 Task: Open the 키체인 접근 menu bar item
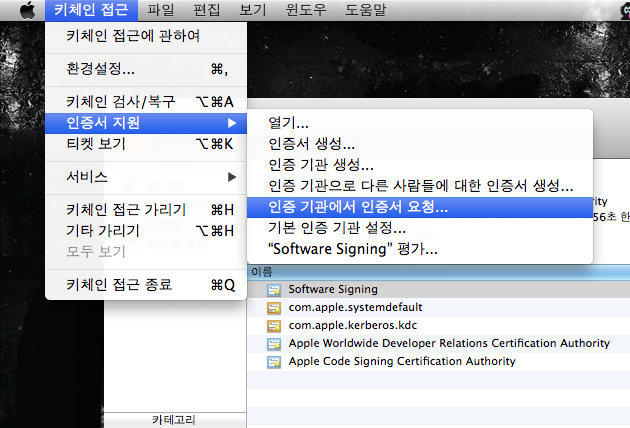[x=91, y=10]
